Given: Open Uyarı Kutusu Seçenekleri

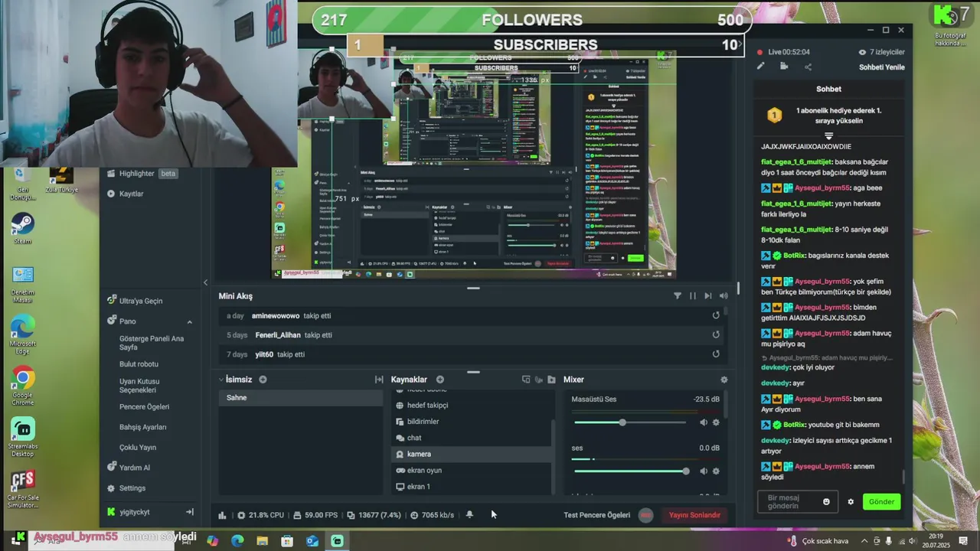Looking at the screenshot, I should tap(139, 386).
